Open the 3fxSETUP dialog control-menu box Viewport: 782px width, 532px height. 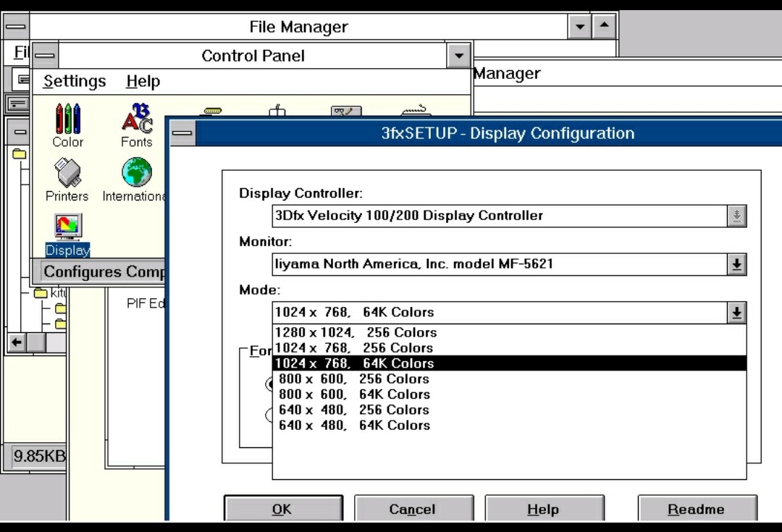coord(182,133)
